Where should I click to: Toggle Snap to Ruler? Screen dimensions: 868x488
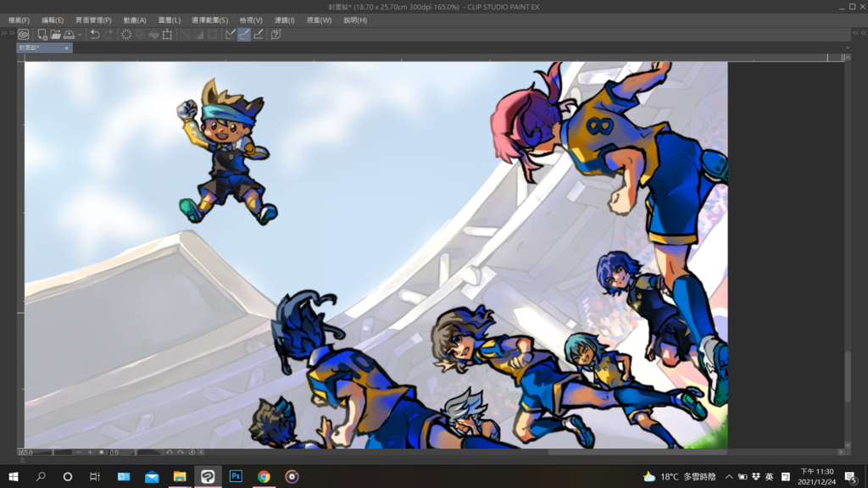pyautogui.click(x=231, y=34)
